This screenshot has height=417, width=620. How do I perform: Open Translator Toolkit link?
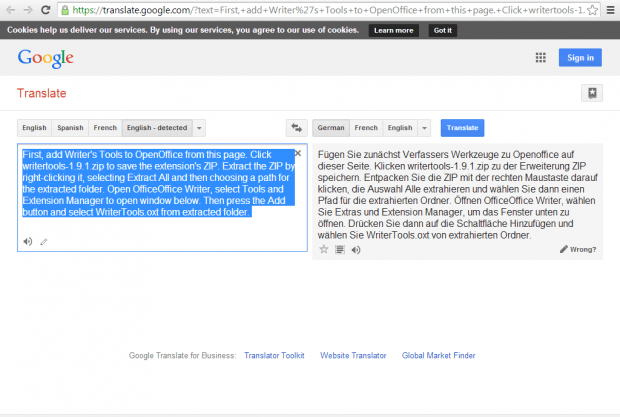click(x=274, y=355)
